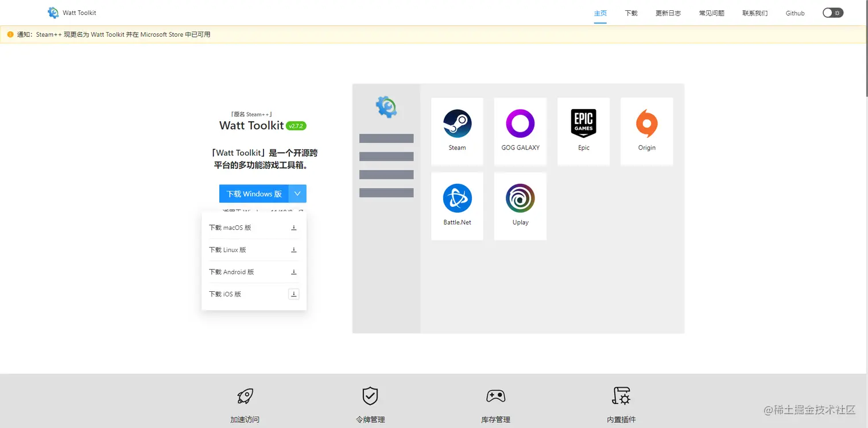Click the Watt Toolkit header title text

coord(80,13)
